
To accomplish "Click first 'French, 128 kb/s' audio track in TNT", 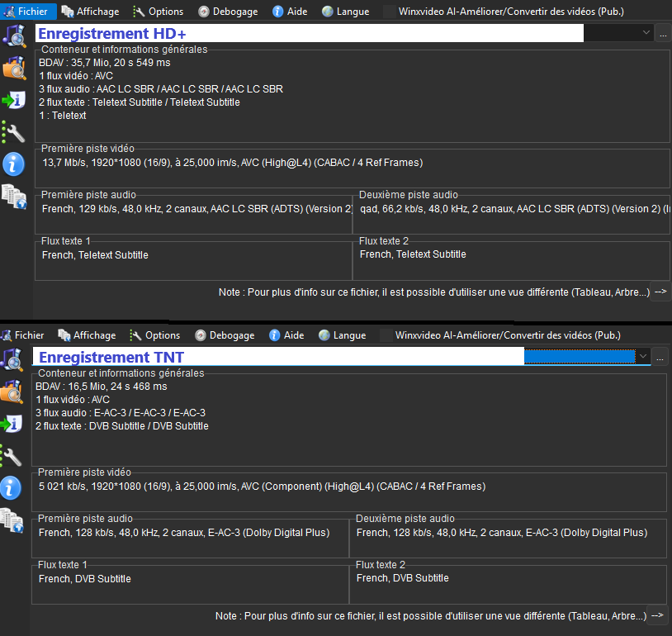I will tap(184, 533).
